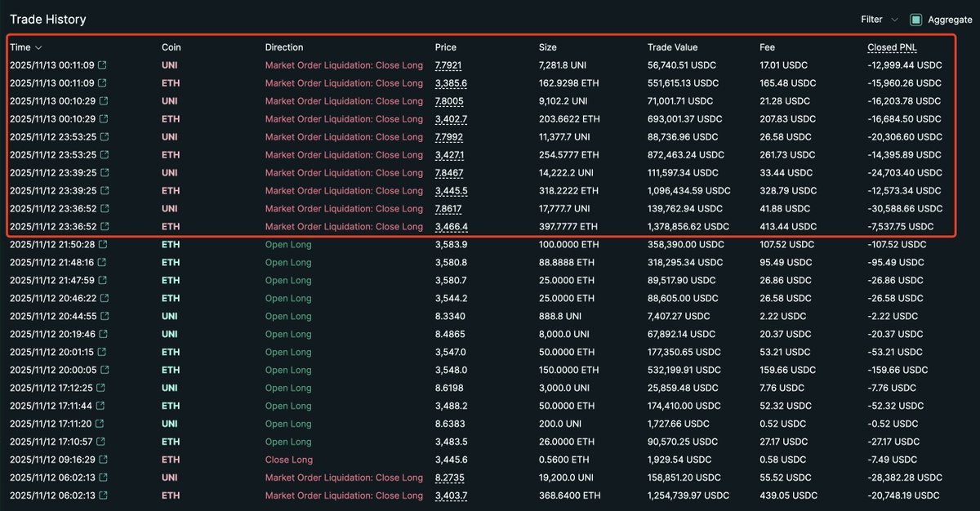Open the Filter dropdown
980x511 pixels.
pos(880,20)
